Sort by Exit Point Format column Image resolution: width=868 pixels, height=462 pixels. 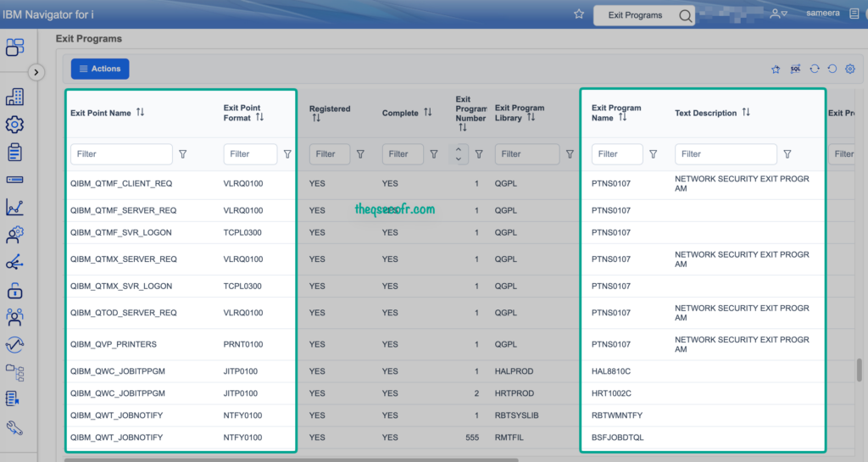(x=259, y=117)
